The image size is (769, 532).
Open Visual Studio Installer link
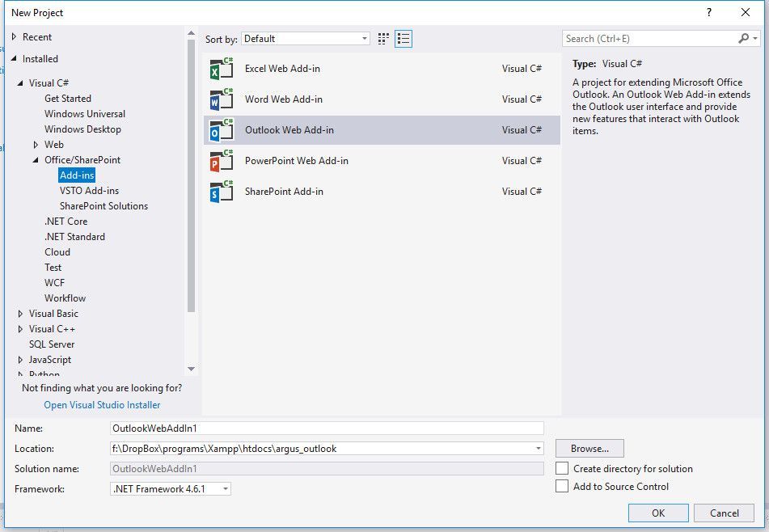tap(102, 405)
